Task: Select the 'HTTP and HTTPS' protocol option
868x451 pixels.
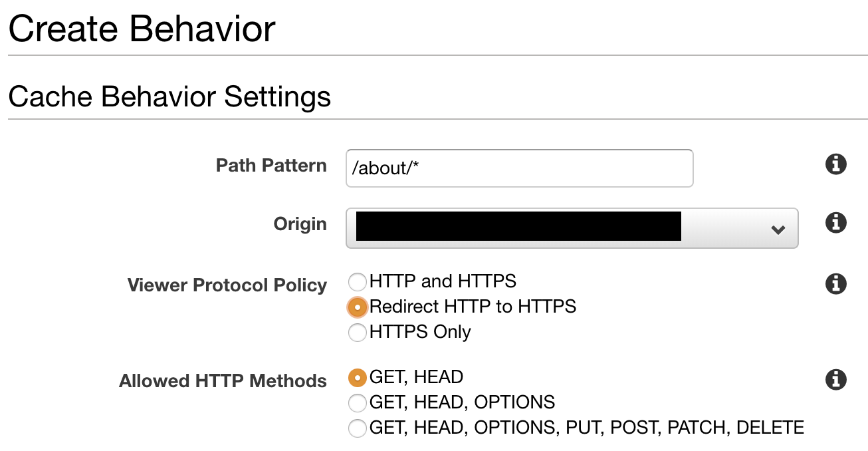Action: (x=358, y=282)
